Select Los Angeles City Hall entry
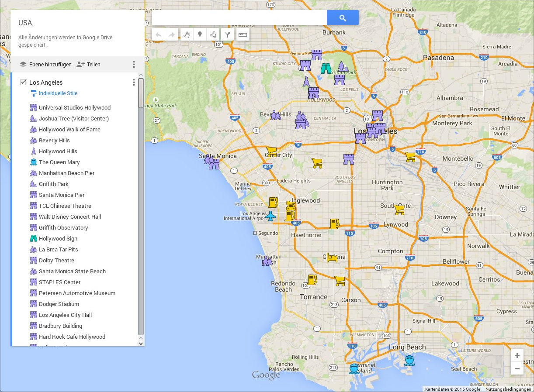534x392 pixels. (65, 315)
